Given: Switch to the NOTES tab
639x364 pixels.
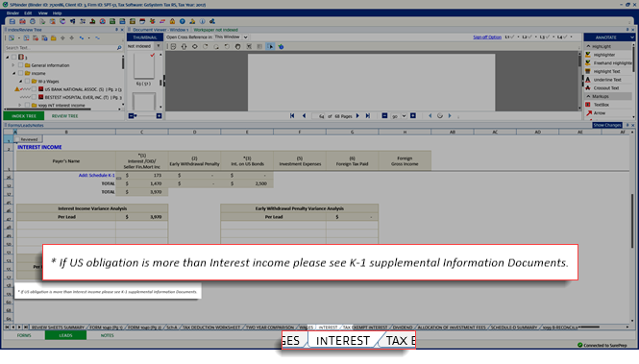Looking at the screenshot, I should pyautogui.click(x=108, y=335).
